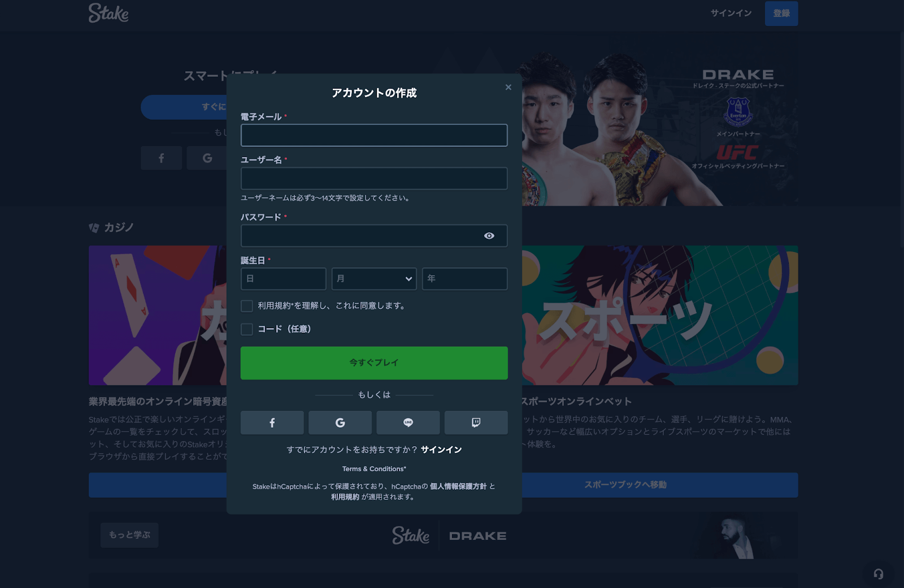Click the スポーツオンラインベット heading
Screen dimensions: 904x588
click(x=576, y=402)
